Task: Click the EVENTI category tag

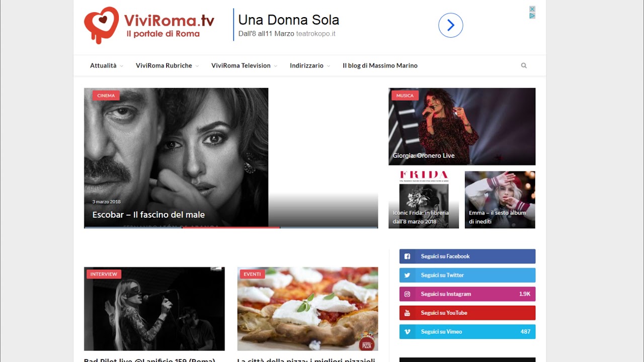Action: (252, 274)
